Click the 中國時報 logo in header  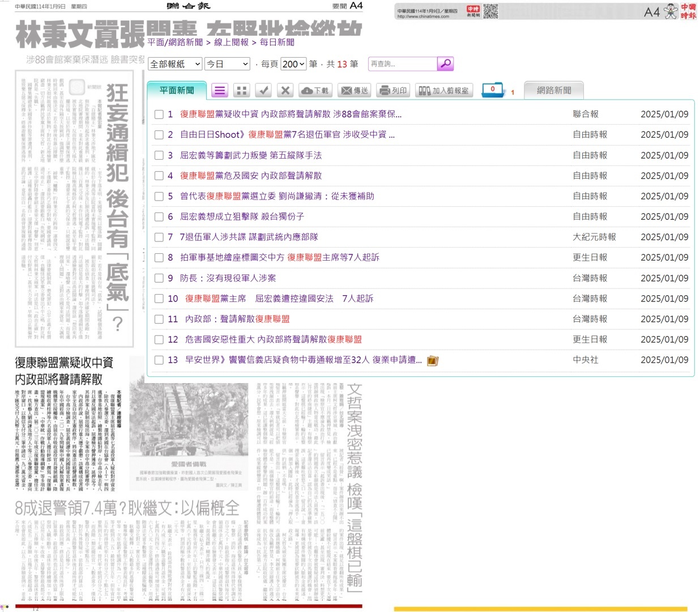688,11
